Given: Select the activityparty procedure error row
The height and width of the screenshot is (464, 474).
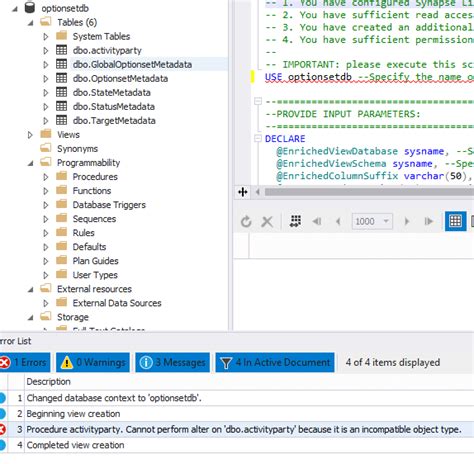Looking at the screenshot, I should 237,429.
